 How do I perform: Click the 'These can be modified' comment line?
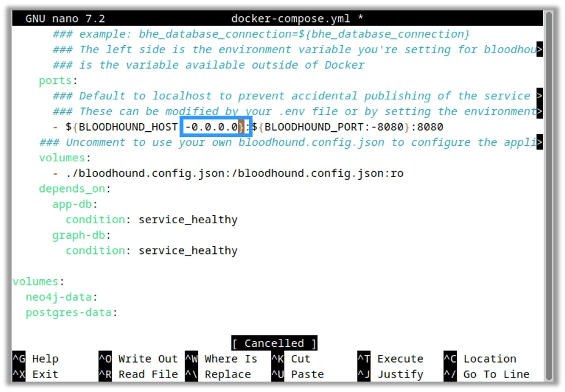coord(295,111)
